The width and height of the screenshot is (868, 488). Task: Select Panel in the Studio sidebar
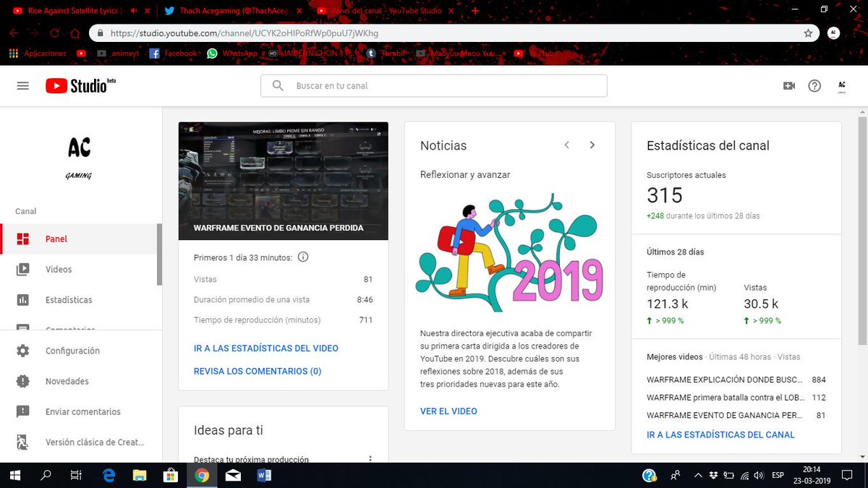[78, 239]
